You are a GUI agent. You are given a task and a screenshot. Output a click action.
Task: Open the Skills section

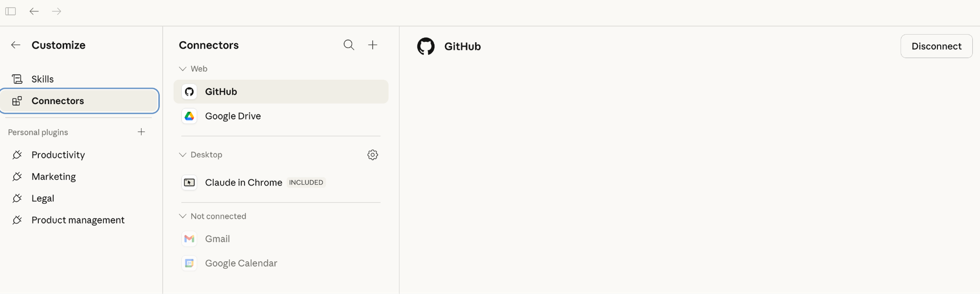pos(43,79)
